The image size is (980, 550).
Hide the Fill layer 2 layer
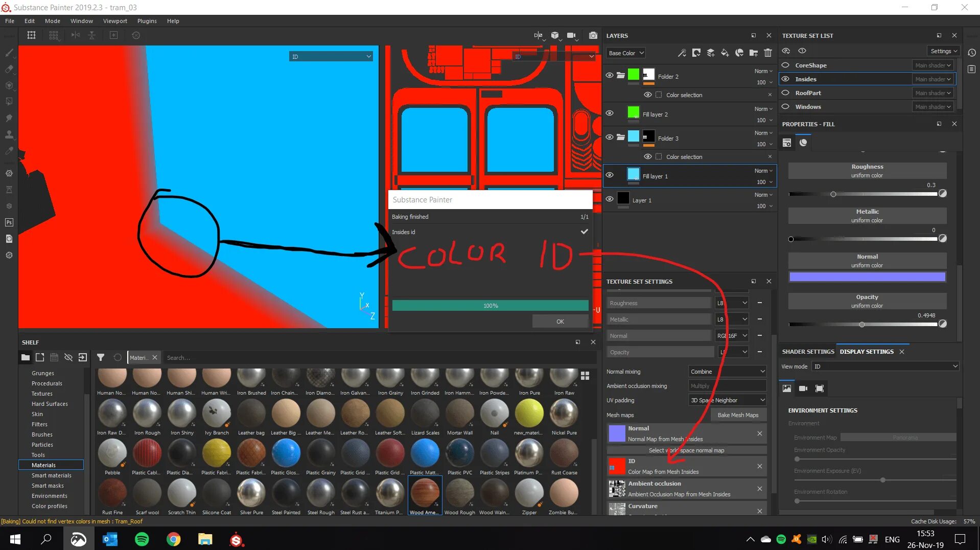pyautogui.click(x=610, y=113)
